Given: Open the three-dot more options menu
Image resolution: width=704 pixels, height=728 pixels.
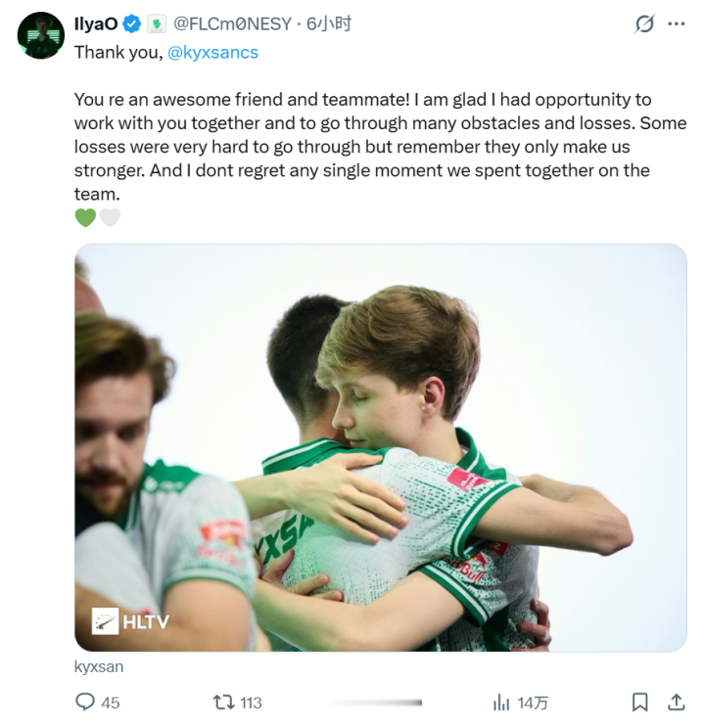Looking at the screenshot, I should (x=676, y=23).
